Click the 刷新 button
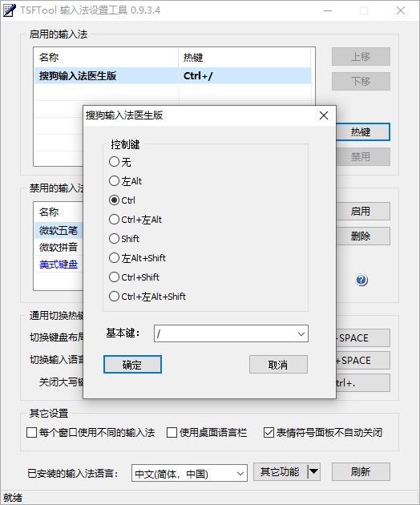The image size is (420, 505). 361,472
